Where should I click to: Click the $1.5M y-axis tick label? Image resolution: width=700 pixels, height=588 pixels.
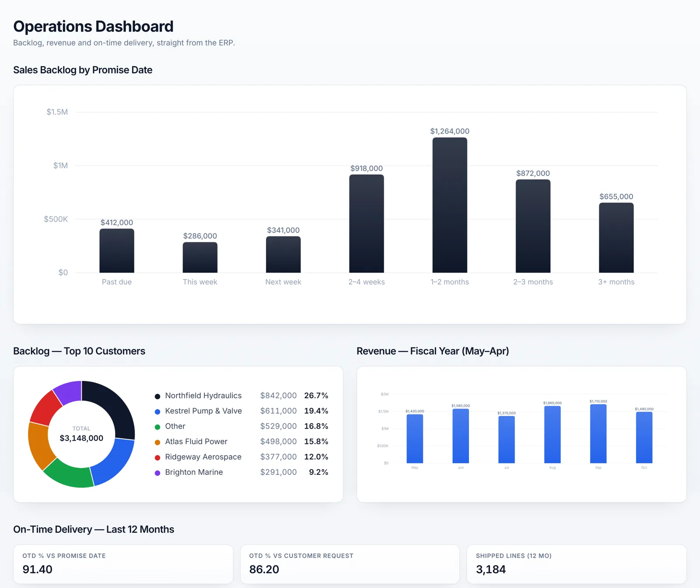click(57, 112)
